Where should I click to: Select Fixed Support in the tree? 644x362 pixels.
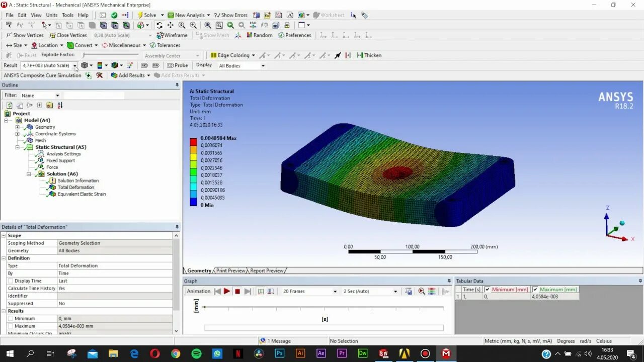(x=60, y=160)
